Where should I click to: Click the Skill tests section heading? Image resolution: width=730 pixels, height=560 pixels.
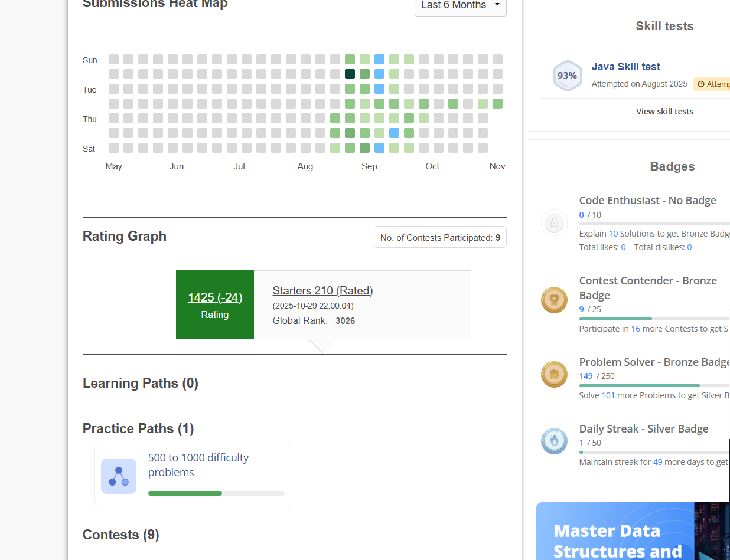(x=664, y=26)
